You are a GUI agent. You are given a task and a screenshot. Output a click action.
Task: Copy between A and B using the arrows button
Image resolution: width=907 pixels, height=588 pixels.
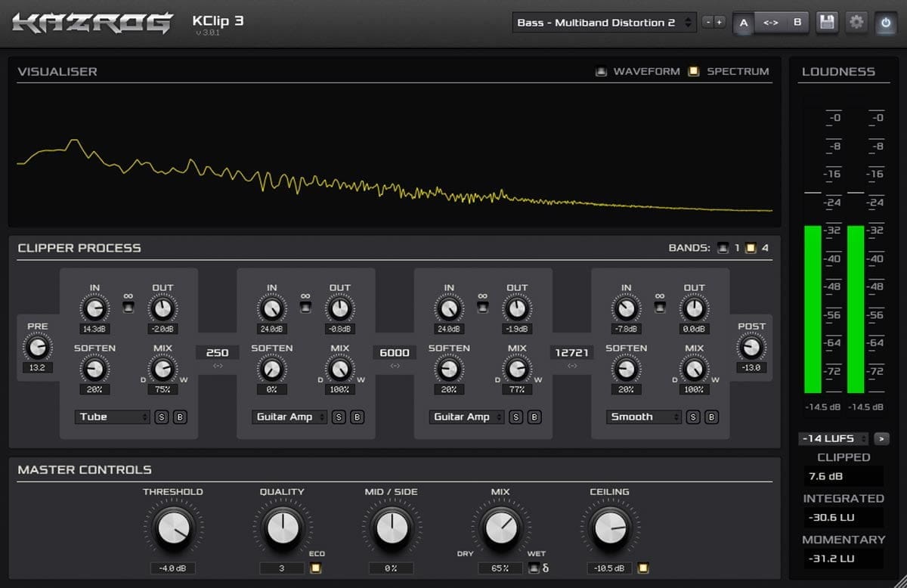[771, 23]
